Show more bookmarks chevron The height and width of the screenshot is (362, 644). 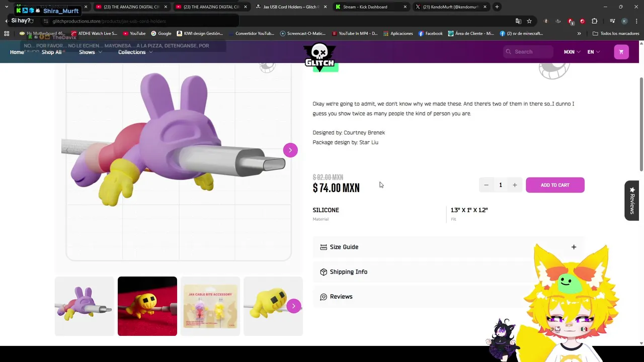pyautogui.click(x=579, y=34)
